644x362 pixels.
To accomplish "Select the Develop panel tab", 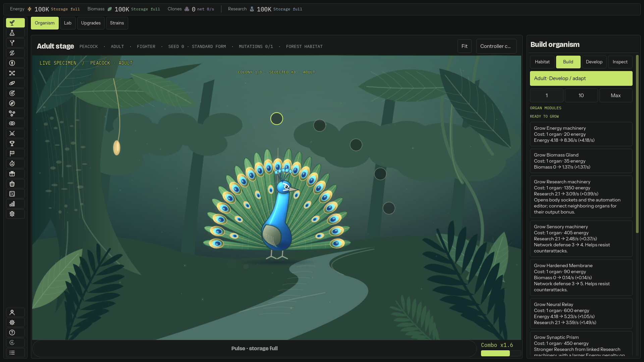I will pyautogui.click(x=594, y=62).
